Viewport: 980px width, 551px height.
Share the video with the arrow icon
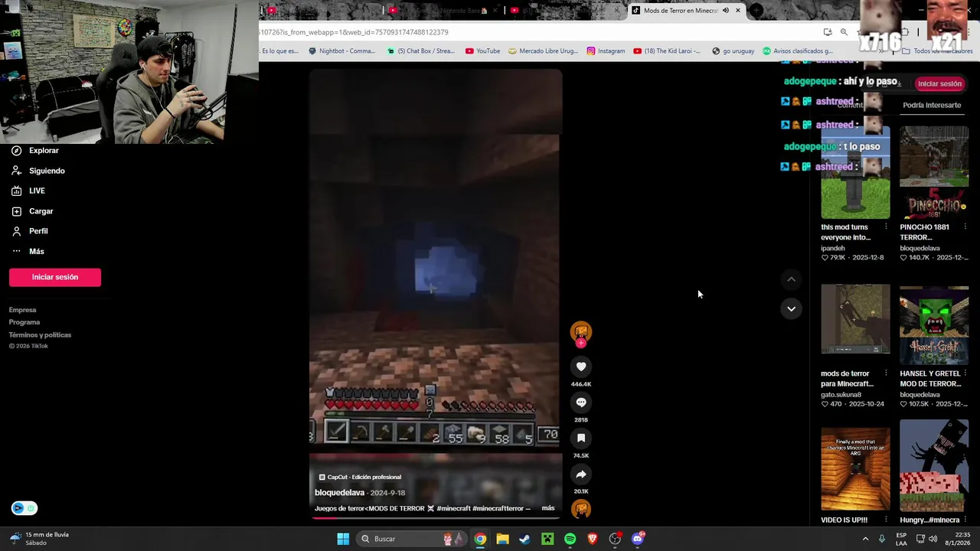(x=581, y=474)
